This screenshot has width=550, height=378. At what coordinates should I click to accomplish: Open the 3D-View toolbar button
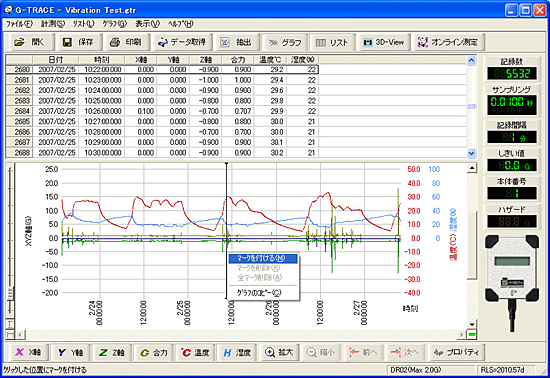pyautogui.click(x=384, y=42)
